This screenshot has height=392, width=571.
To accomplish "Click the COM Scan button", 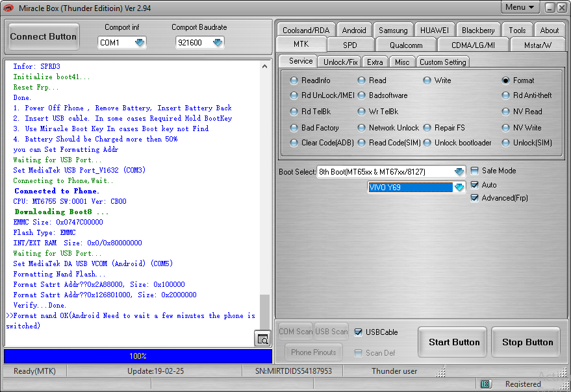I will click(296, 331).
